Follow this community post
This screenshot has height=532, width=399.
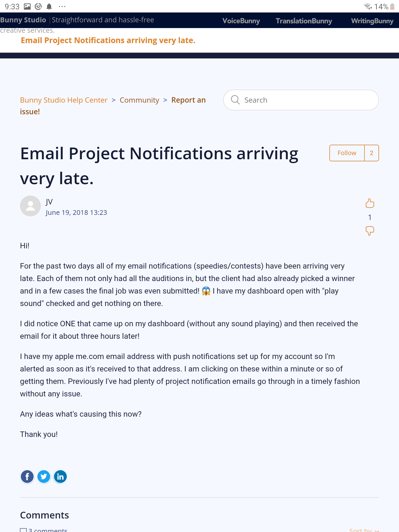(347, 153)
